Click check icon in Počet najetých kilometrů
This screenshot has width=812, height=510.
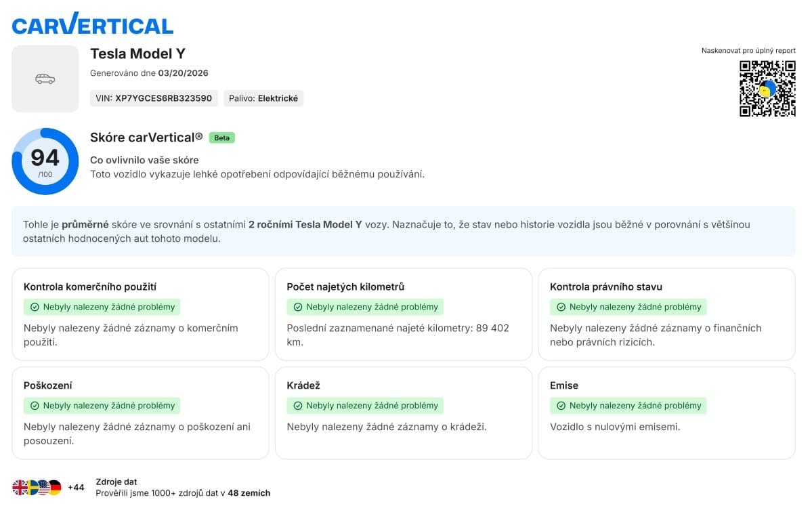coord(298,307)
